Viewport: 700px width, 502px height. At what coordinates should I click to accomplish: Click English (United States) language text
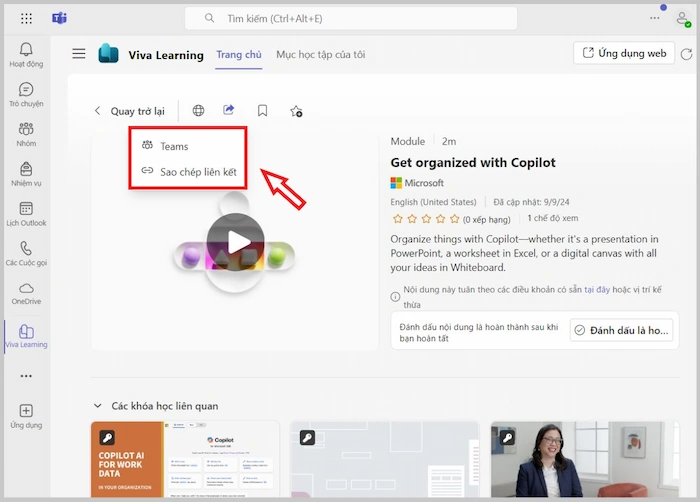[x=433, y=202]
